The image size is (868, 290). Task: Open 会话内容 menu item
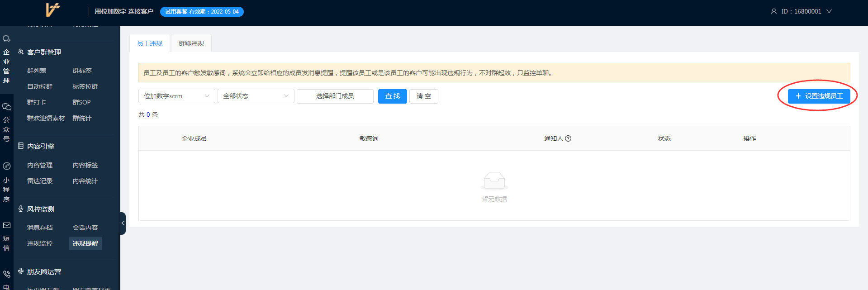click(x=85, y=228)
